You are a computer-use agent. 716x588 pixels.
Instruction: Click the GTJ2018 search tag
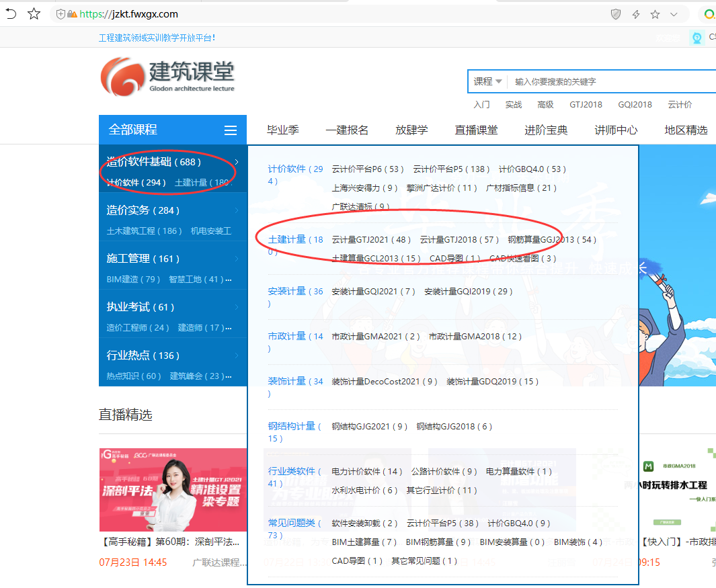pyautogui.click(x=586, y=105)
